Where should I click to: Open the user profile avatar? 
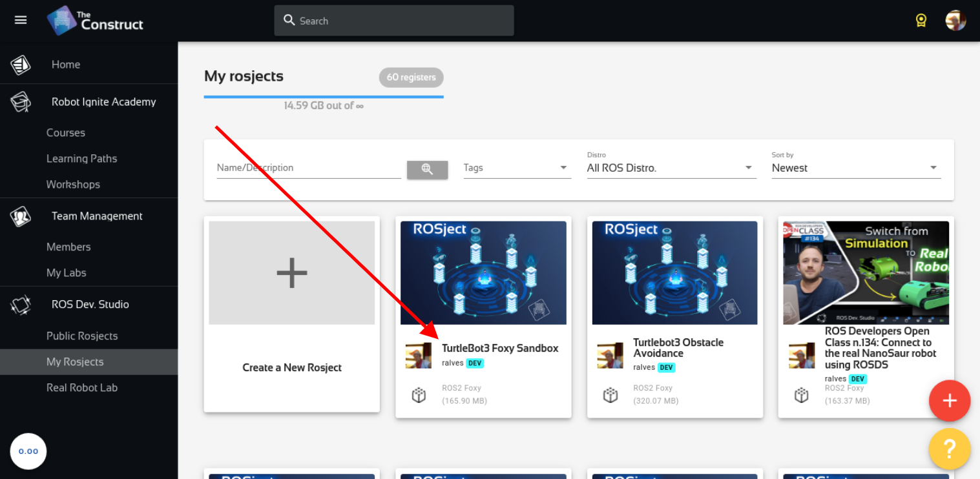click(955, 21)
